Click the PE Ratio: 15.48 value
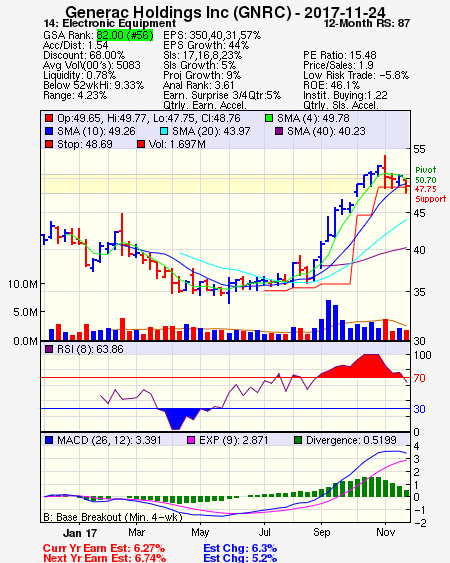Image resolution: width=450 pixels, height=563 pixels. pyautogui.click(x=340, y=55)
